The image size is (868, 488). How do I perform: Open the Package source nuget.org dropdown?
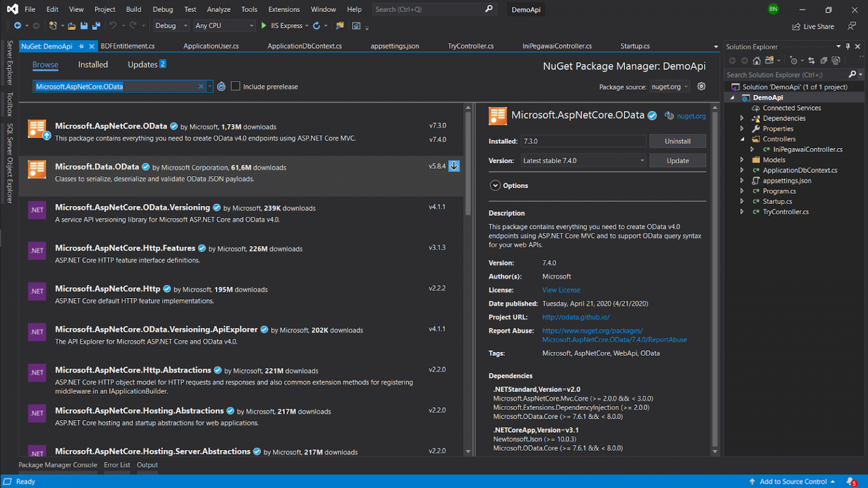tap(670, 86)
